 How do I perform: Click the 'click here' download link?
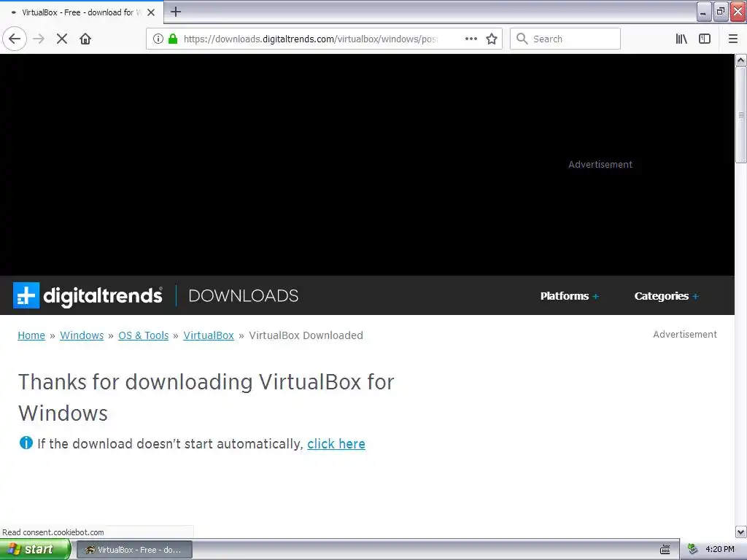click(336, 444)
